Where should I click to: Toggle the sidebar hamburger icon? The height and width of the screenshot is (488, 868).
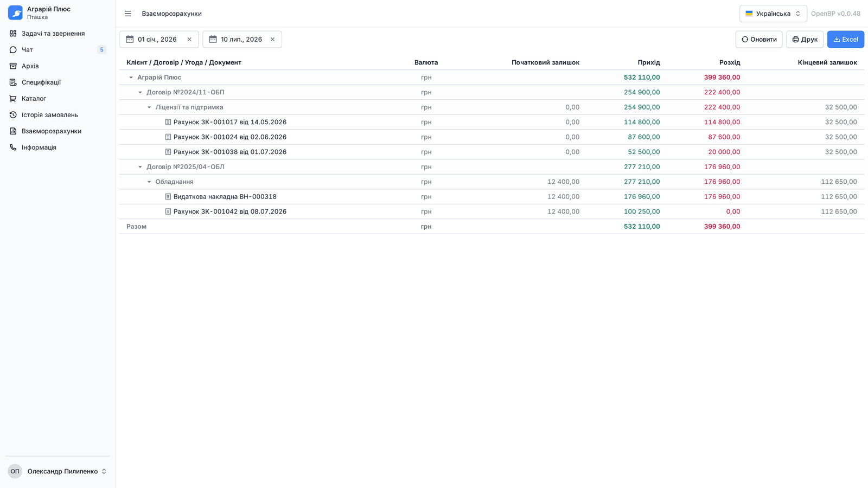click(128, 14)
